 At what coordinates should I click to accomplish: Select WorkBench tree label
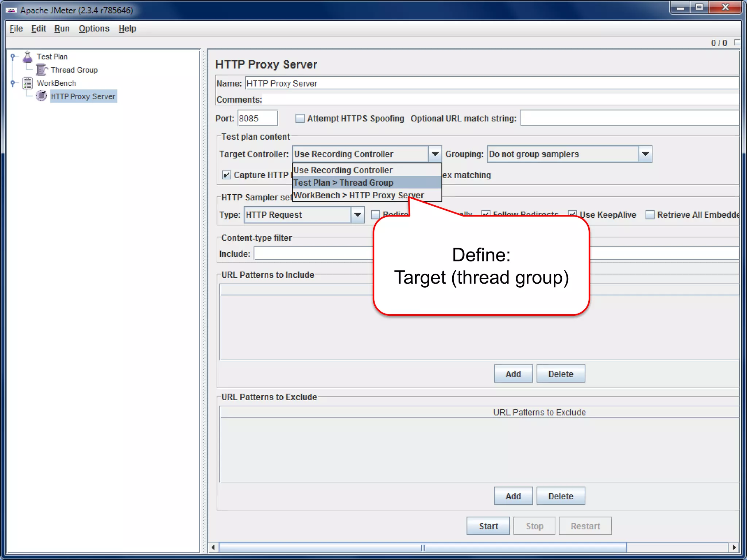tap(56, 83)
